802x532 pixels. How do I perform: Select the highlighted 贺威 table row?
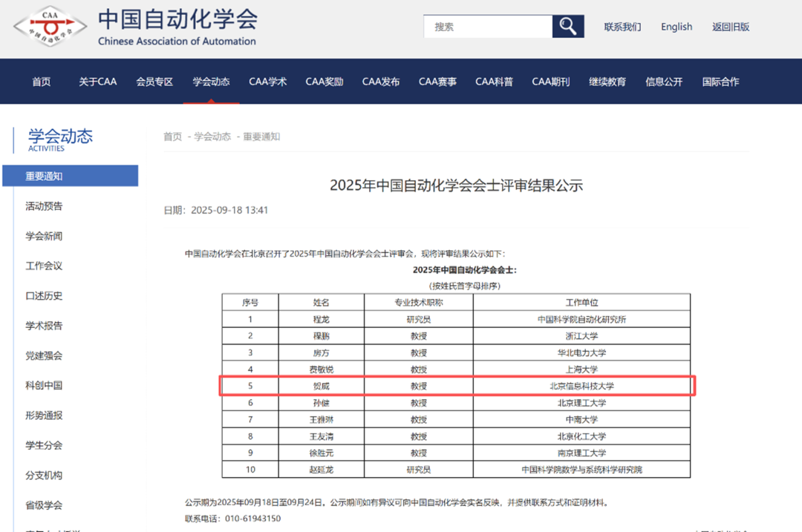457,386
